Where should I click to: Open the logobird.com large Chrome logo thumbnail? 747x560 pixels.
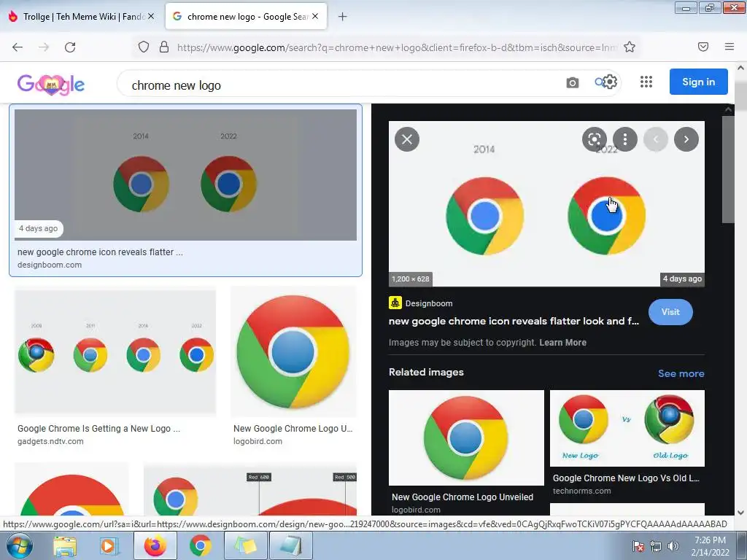(293, 352)
